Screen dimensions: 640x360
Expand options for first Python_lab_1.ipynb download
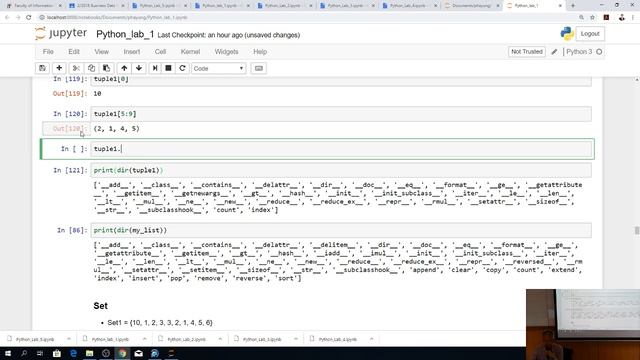(144, 339)
